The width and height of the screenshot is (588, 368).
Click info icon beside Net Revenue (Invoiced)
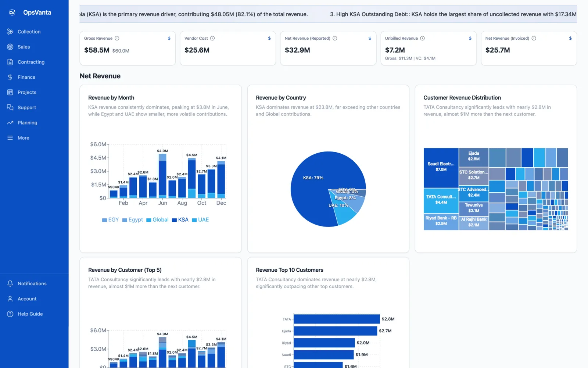point(534,38)
